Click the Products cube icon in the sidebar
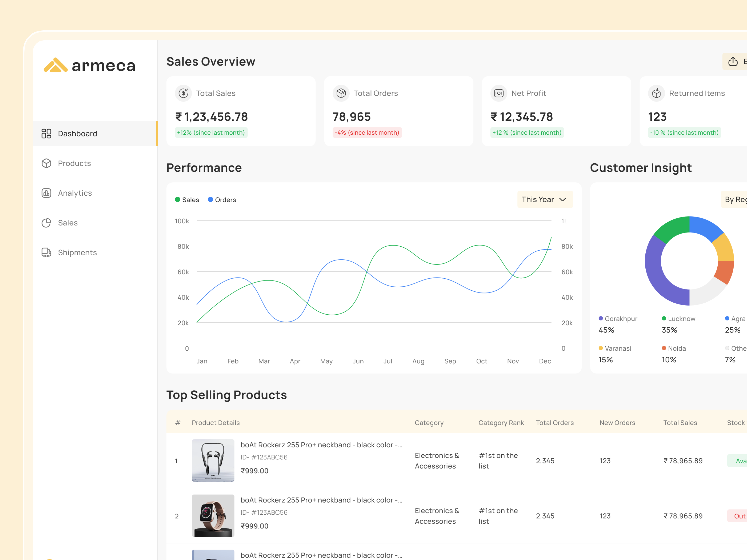The height and width of the screenshot is (560, 747). point(46,163)
